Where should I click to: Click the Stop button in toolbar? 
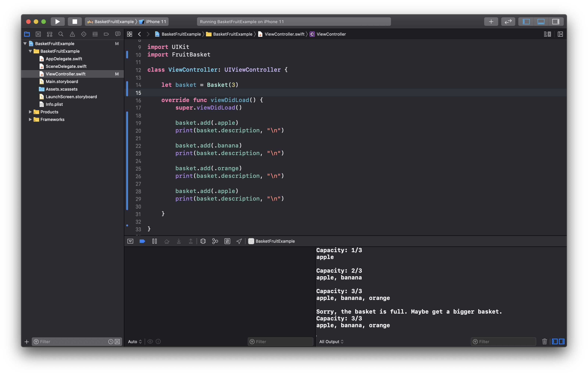74,21
